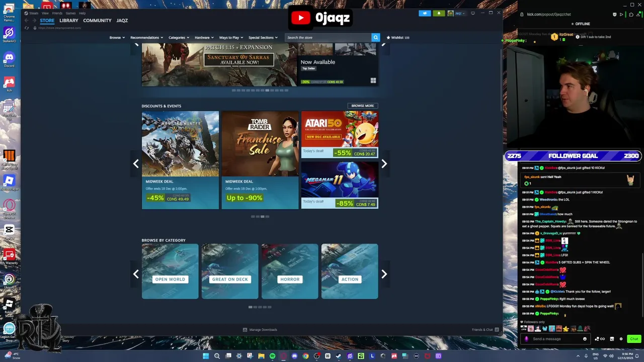The height and width of the screenshot is (362, 644).
Task: Open the Mega Man 11 daily deal
Action: [340, 185]
